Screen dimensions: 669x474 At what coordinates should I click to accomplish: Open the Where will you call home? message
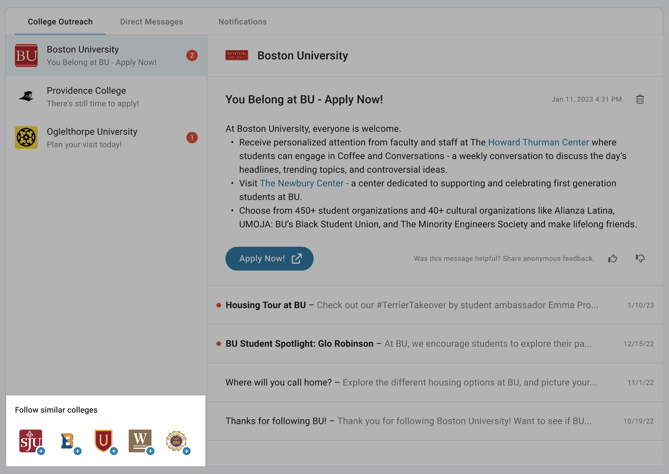435,382
